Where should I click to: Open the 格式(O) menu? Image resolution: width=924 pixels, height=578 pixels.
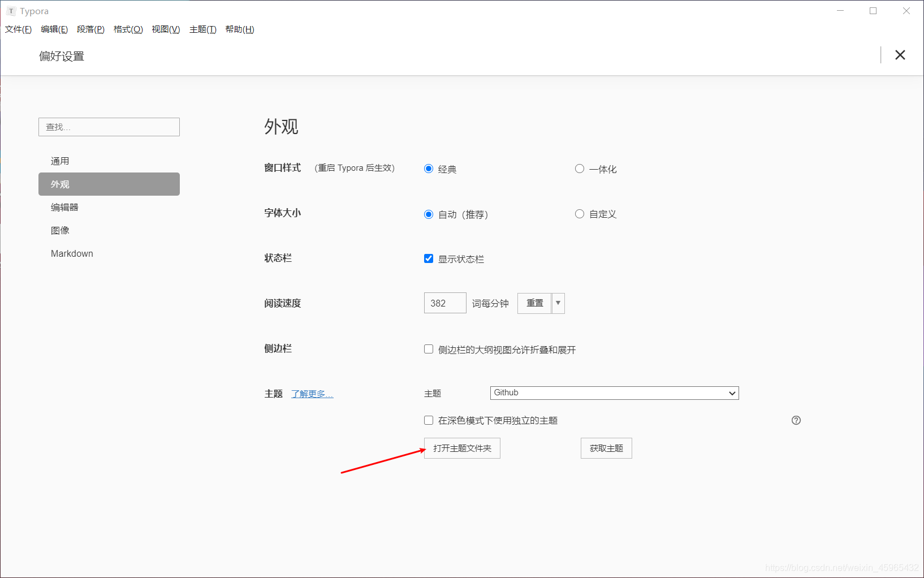[128, 29]
